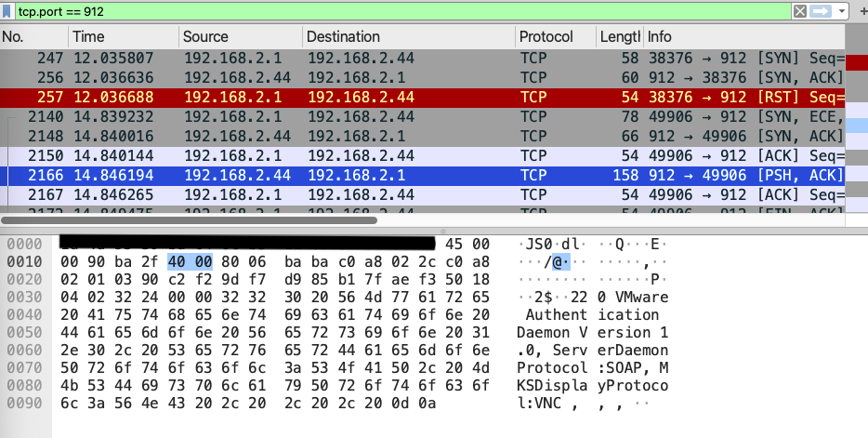Image resolution: width=868 pixels, height=438 pixels.
Task: Click the 38376 → 912 [SYN] info cell
Action: pos(745,59)
